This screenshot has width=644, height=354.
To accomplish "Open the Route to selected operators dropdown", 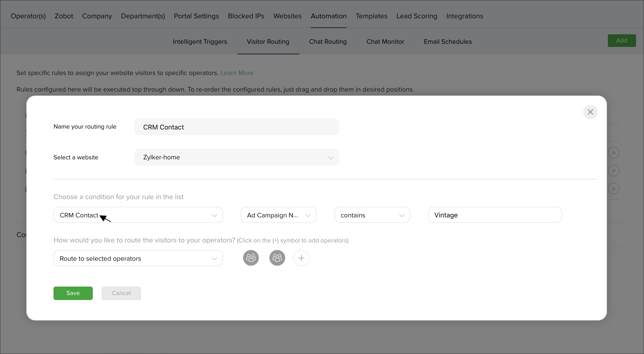I will (x=138, y=258).
